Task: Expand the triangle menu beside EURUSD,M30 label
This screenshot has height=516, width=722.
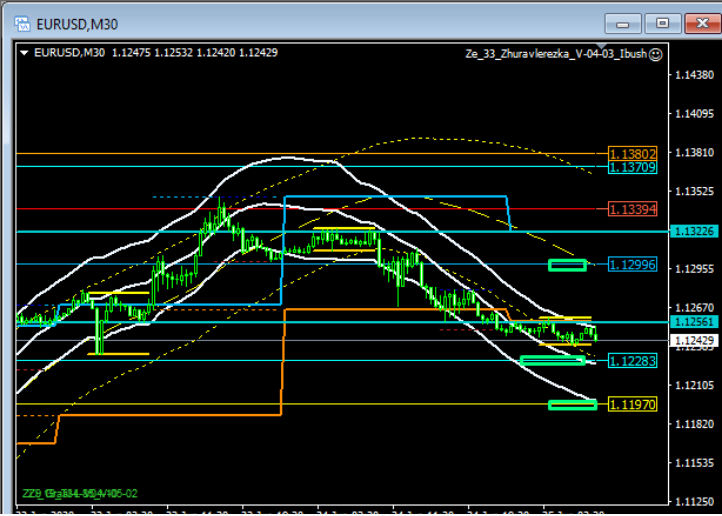Action: [x=25, y=54]
